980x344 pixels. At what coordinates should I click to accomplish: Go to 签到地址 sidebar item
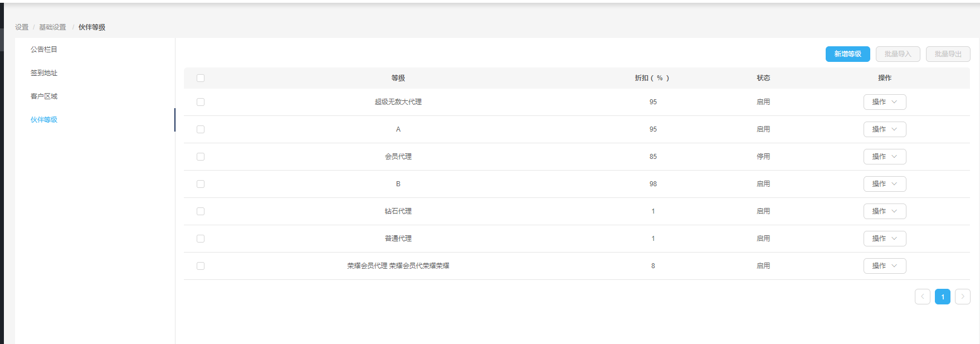[x=44, y=73]
